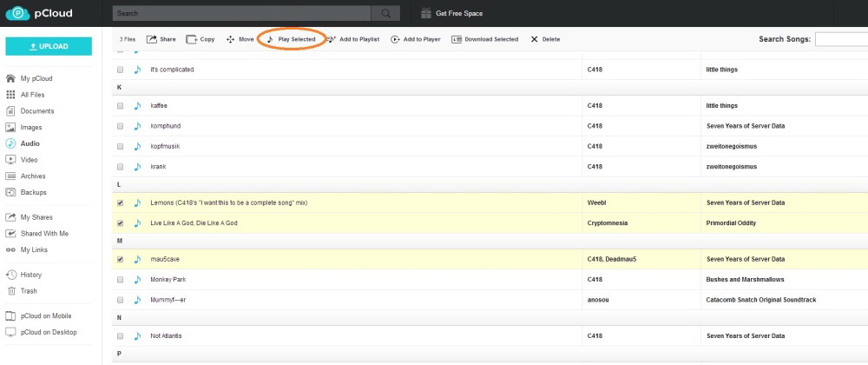The image size is (868, 365).
Task: Check the box for "it's complicated"
Action: (x=120, y=70)
